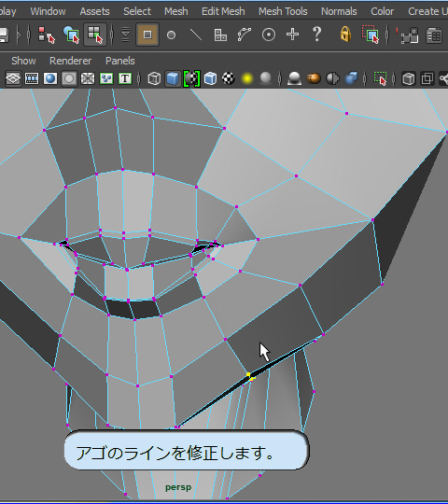Open the Normals menu

click(339, 11)
